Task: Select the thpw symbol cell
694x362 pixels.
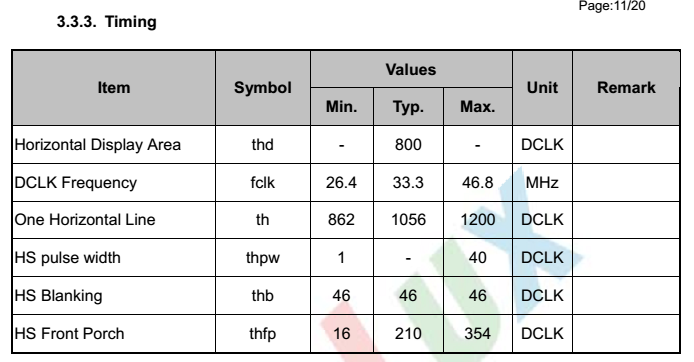Action: [x=262, y=258]
